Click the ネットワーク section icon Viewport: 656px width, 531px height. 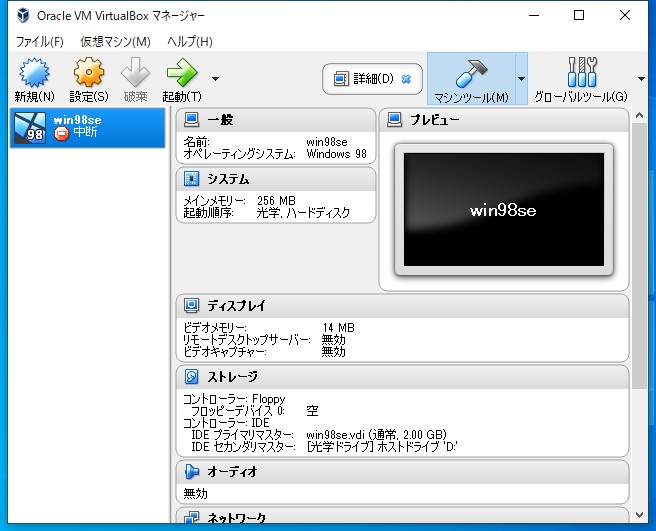pyautogui.click(x=192, y=517)
